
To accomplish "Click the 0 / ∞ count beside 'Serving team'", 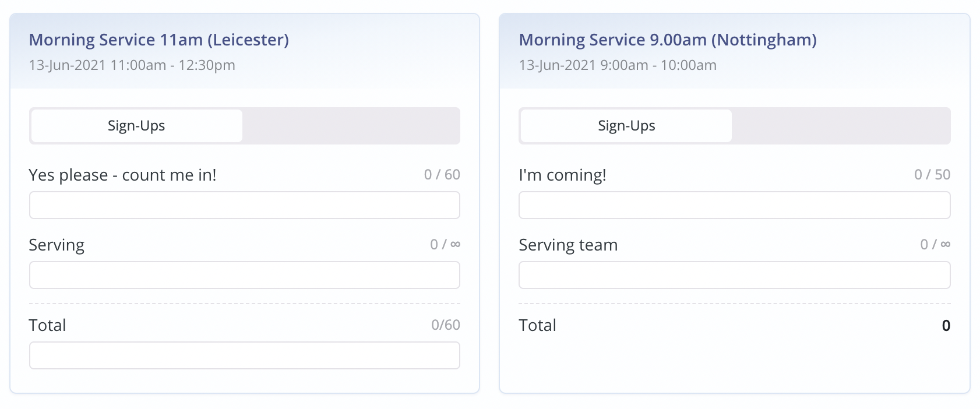I will [935, 245].
